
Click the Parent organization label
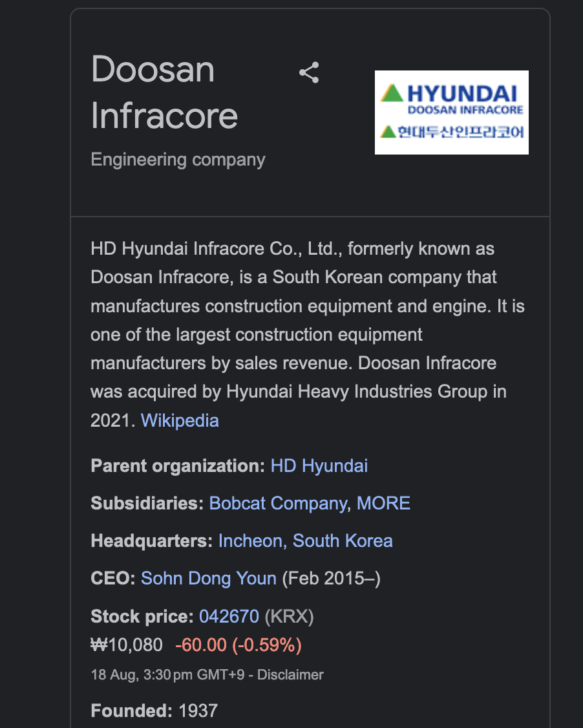tap(178, 466)
